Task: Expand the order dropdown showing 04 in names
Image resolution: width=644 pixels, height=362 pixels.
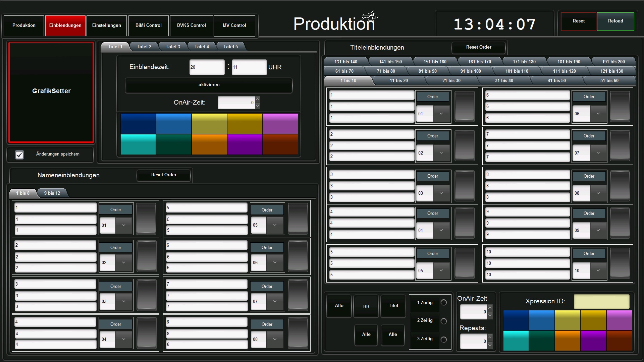Action: pyautogui.click(x=123, y=339)
